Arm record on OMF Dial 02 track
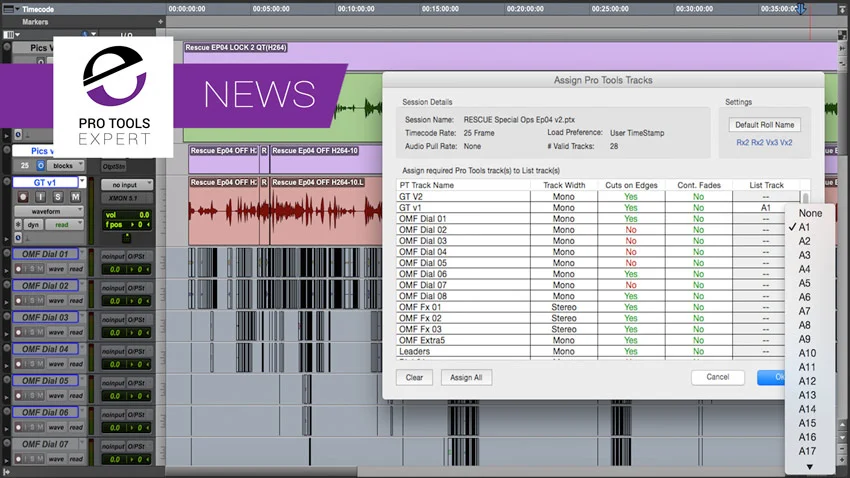Viewport: 850px width, 478px height. point(18,301)
